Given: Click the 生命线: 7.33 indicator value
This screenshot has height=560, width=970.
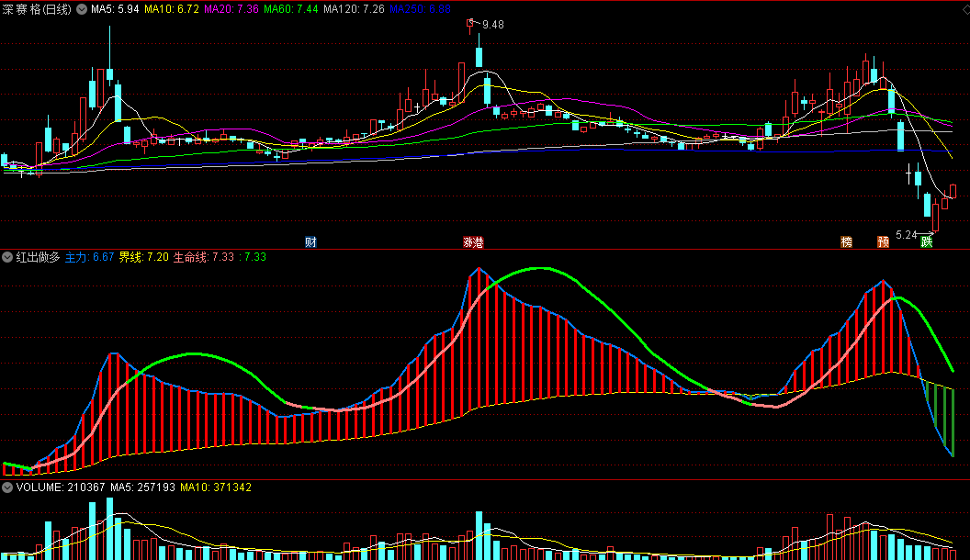Looking at the screenshot, I should (204, 257).
